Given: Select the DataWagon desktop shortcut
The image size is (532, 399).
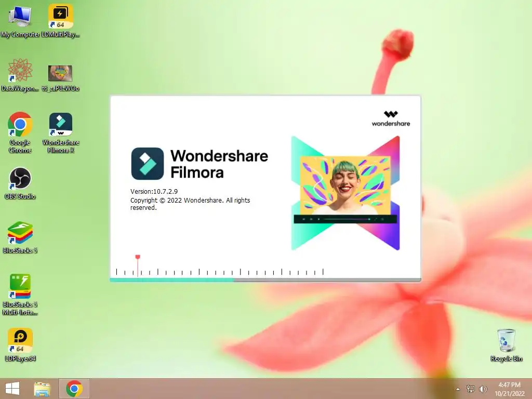Looking at the screenshot, I should point(20,75).
